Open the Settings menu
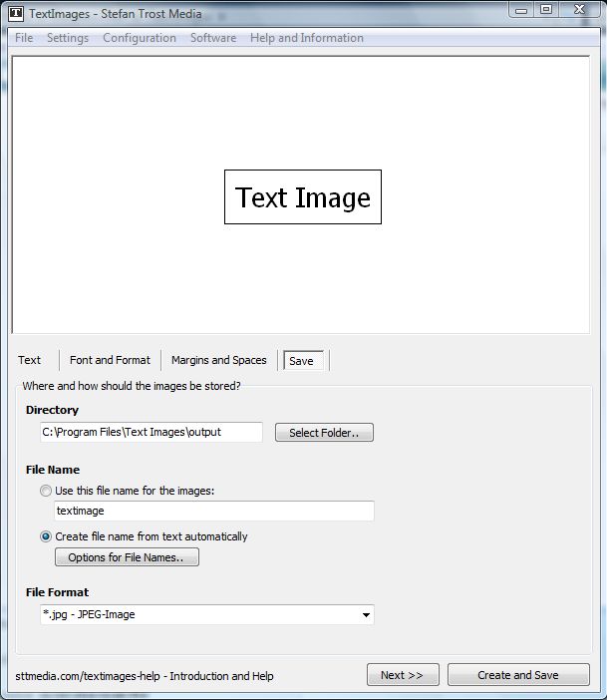Image resolution: width=607 pixels, height=700 pixels. 68,38
